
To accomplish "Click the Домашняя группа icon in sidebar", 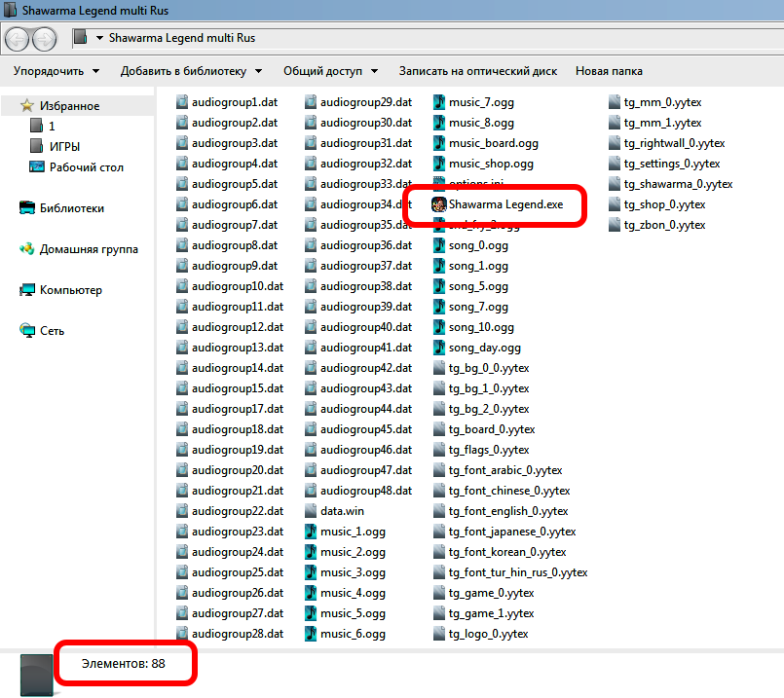I will tap(26, 249).
